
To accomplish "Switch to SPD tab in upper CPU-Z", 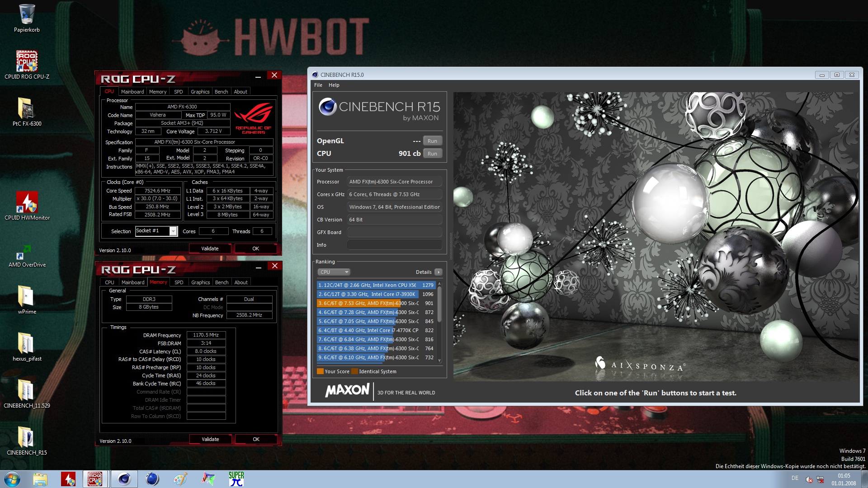I will [179, 92].
